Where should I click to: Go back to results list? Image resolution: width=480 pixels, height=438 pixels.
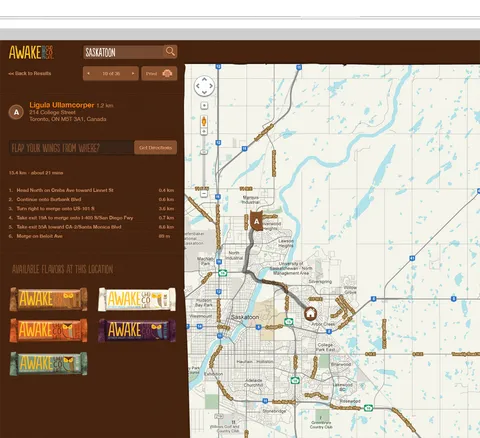click(x=30, y=73)
